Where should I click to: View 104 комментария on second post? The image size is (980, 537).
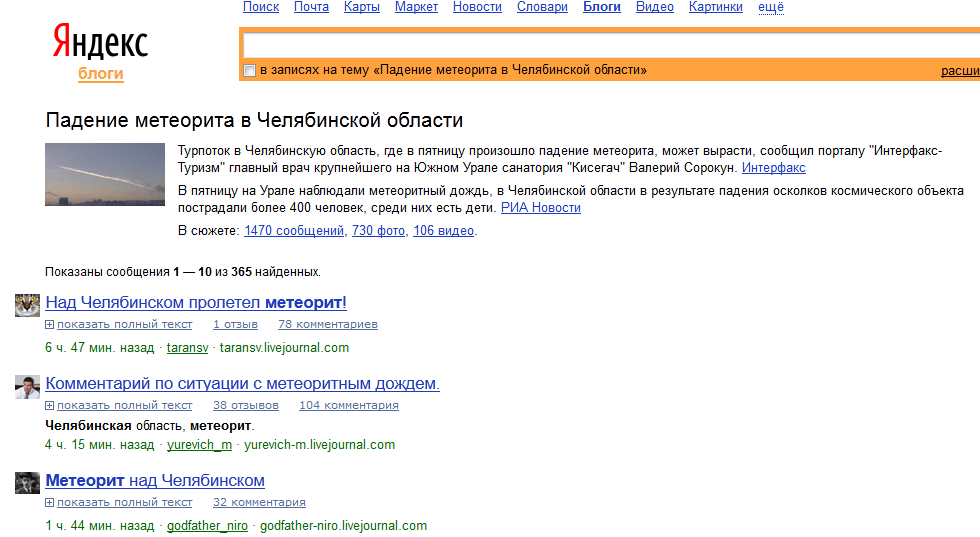pos(348,405)
